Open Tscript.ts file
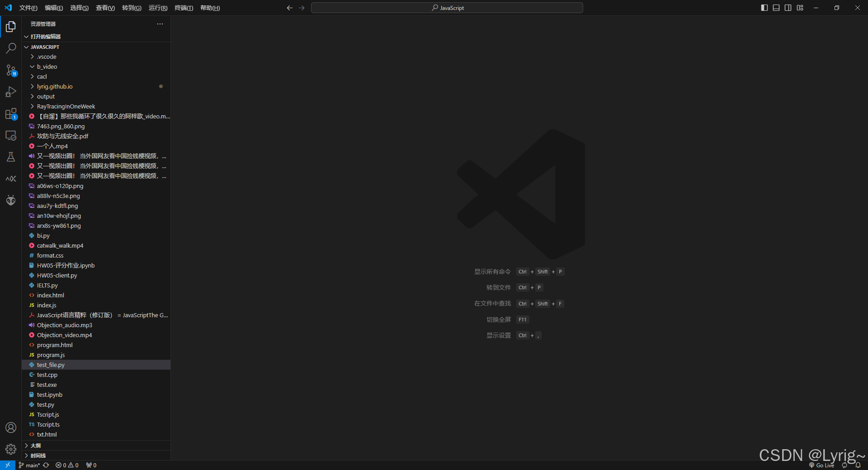Image resolution: width=868 pixels, height=470 pixels. coord(96,424)
